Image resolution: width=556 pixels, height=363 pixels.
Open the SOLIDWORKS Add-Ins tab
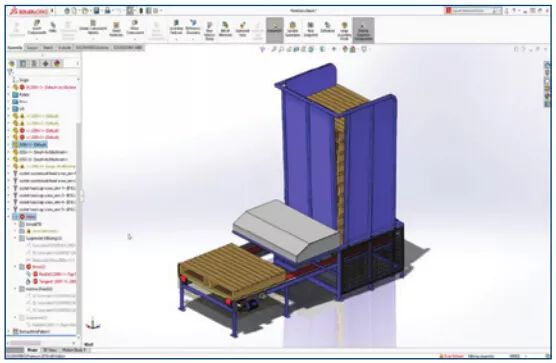pyautogui.click(x=92, y=48)
